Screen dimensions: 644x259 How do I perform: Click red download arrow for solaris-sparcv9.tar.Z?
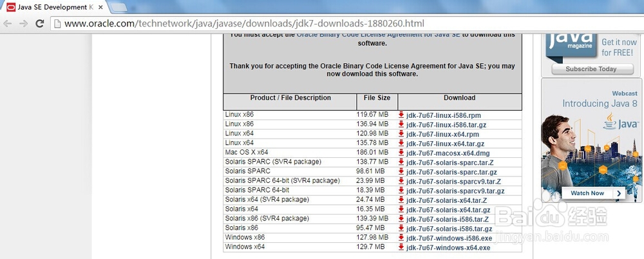point(401,181)
